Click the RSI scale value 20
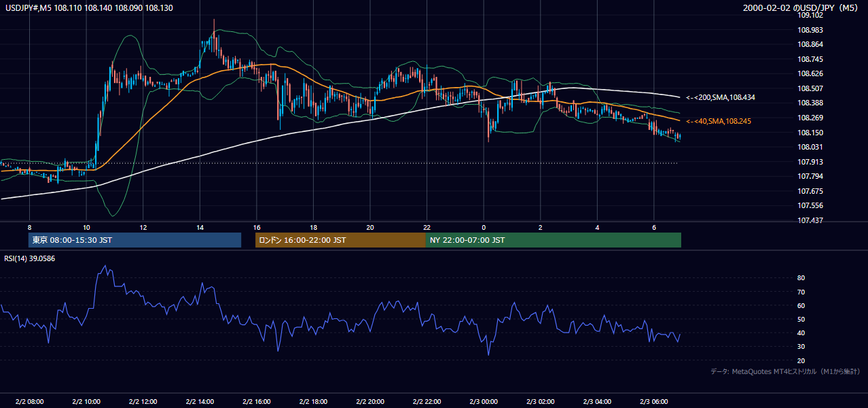 801,360
